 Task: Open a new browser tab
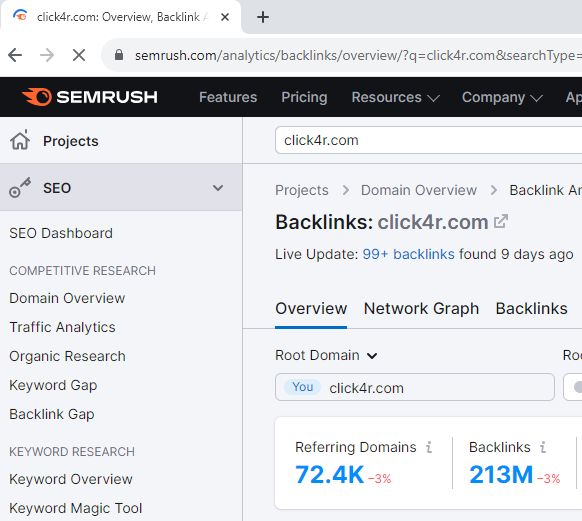coord(263,17)
